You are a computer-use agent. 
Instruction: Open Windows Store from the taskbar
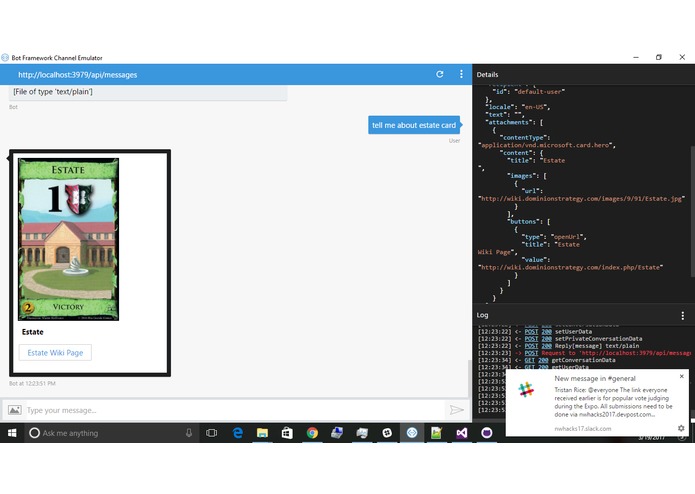[287, 433]
